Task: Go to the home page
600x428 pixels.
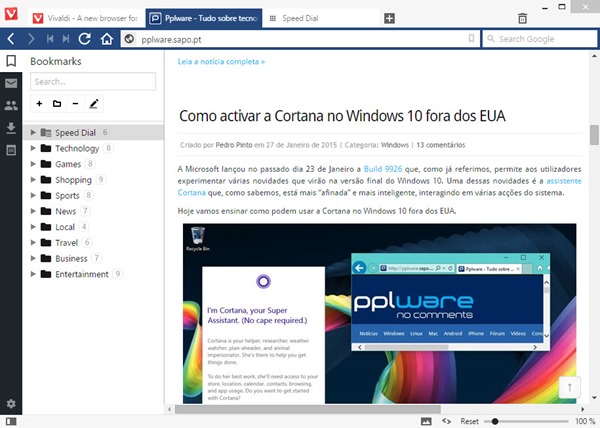Action: click(107, 39)
